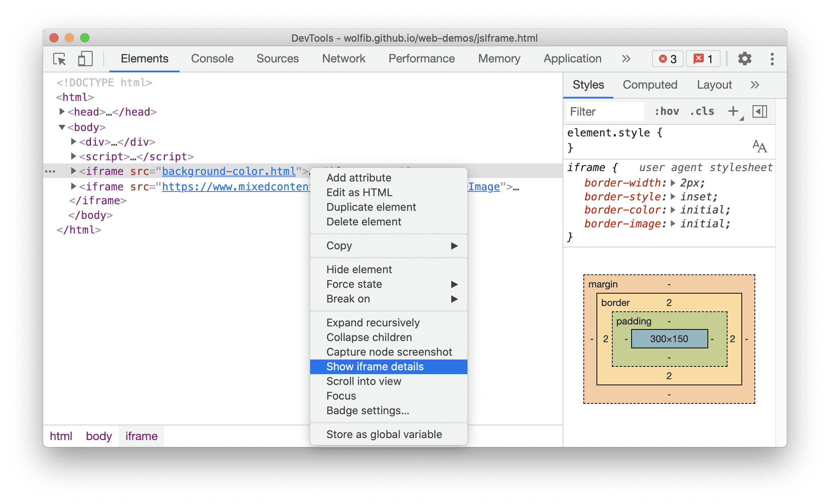
Task: Click the overflow menu icon for more tabs
Action: tap(626, 59)
